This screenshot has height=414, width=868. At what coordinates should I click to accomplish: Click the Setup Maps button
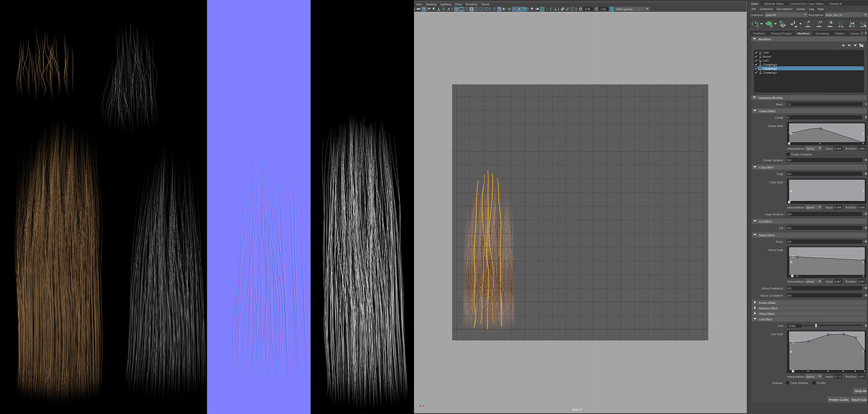pyautogui.click(x=860, y=391)
